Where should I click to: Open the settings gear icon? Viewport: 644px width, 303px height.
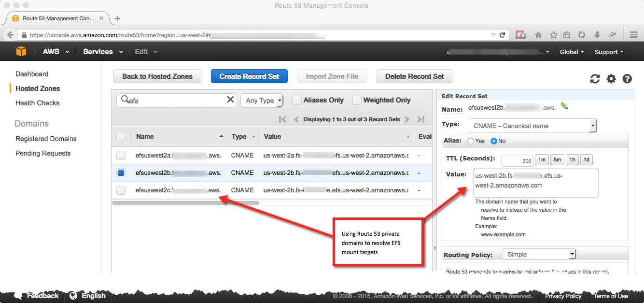(611, 79)
